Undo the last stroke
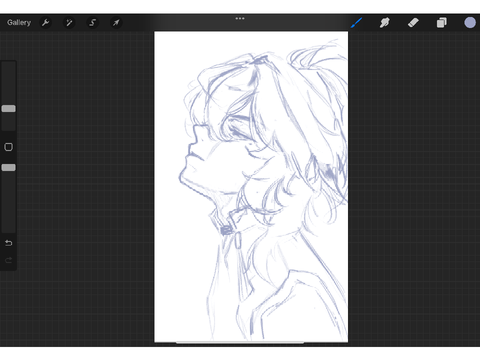480x360 pixels. click(x=9, y=243)
